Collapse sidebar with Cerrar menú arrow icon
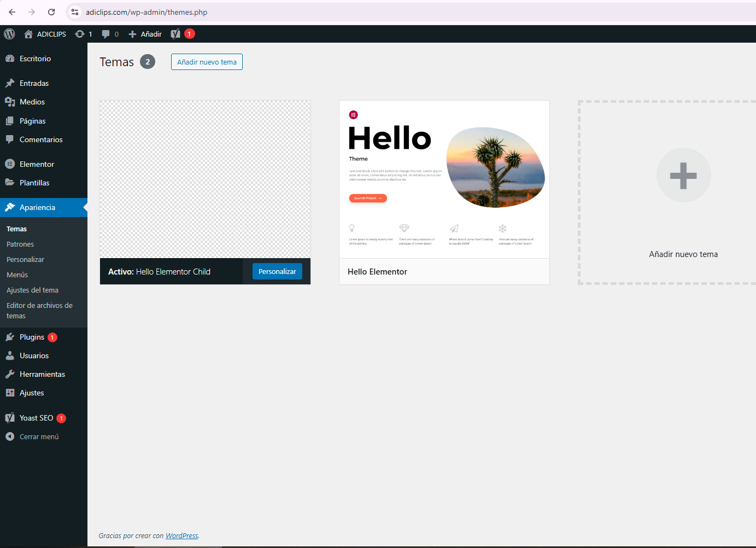 [x=10, y=436]
